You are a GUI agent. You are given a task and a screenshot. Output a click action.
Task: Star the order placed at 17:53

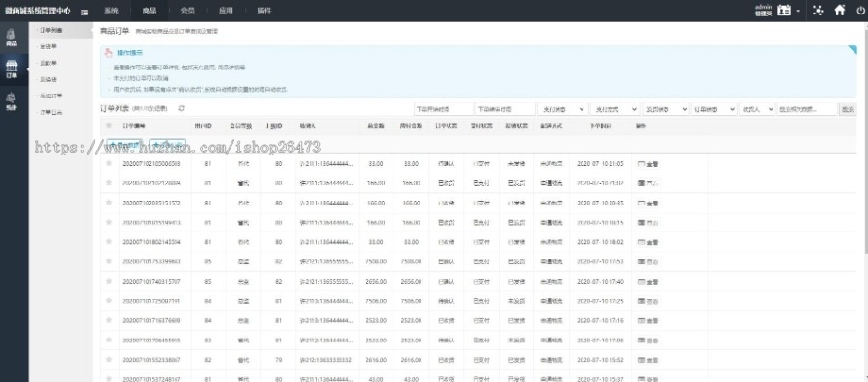click(x=109, y=261)
